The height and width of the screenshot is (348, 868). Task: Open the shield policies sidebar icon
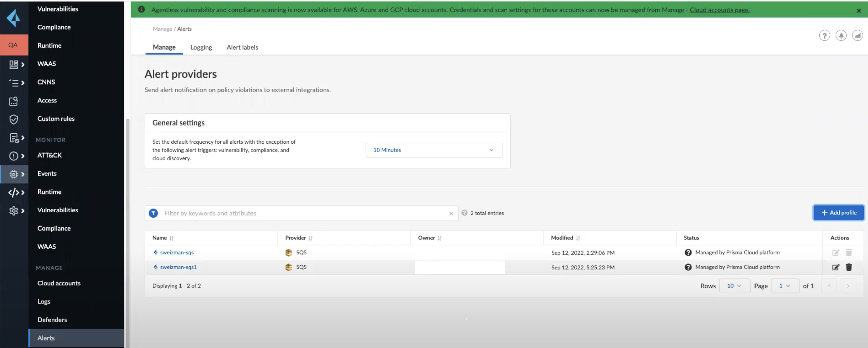14,119
